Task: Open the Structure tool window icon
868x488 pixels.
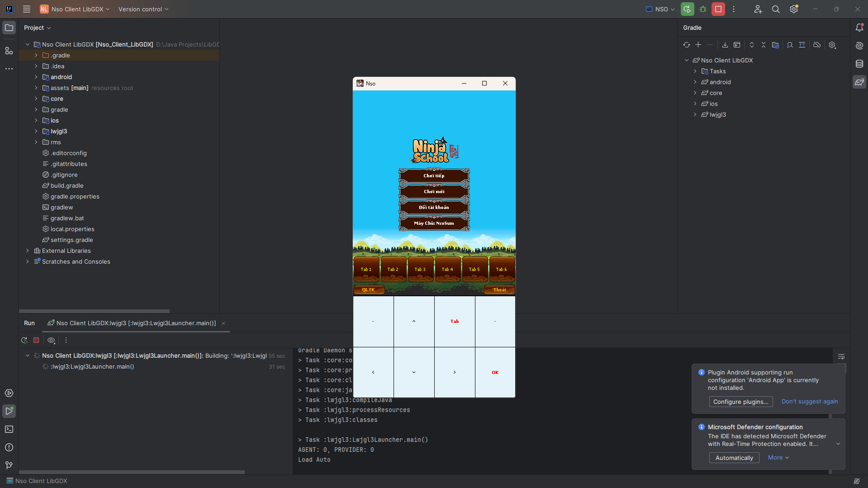Action: tap(9, 51)
